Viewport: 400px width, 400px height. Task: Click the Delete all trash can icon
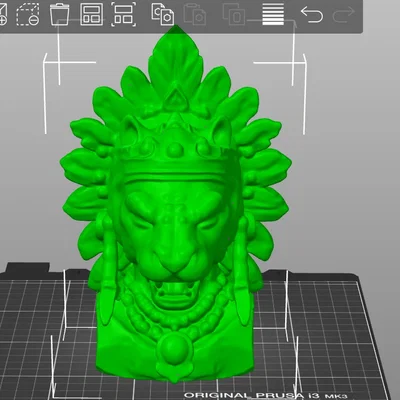[x=60, y=14]
